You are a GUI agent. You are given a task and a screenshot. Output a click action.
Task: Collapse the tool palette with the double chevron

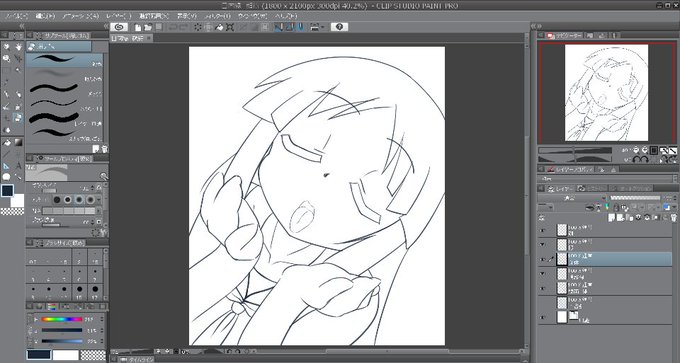click(x=21, y=26)
